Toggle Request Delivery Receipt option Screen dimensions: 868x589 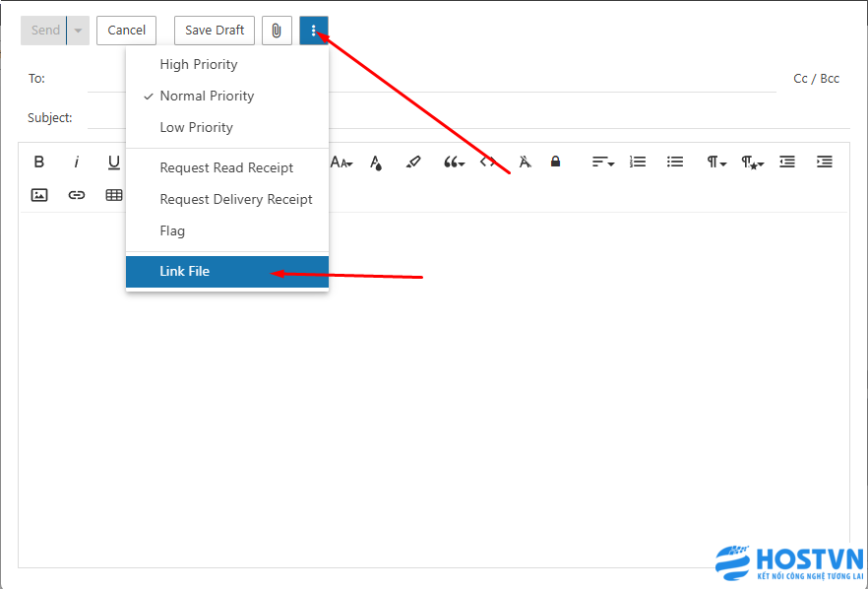(236, 199)
